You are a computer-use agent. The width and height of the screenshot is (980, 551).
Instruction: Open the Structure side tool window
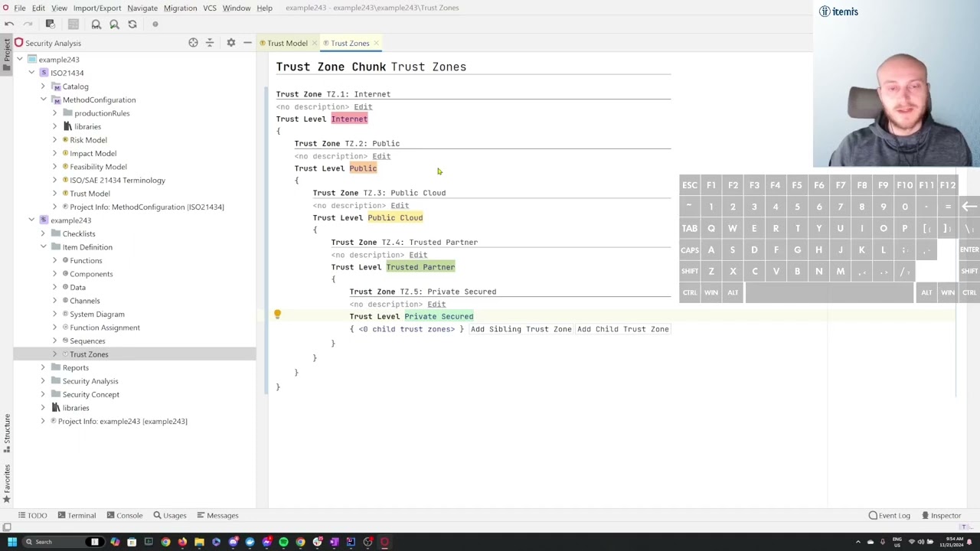pyautogui.click(x=6, y=432)
